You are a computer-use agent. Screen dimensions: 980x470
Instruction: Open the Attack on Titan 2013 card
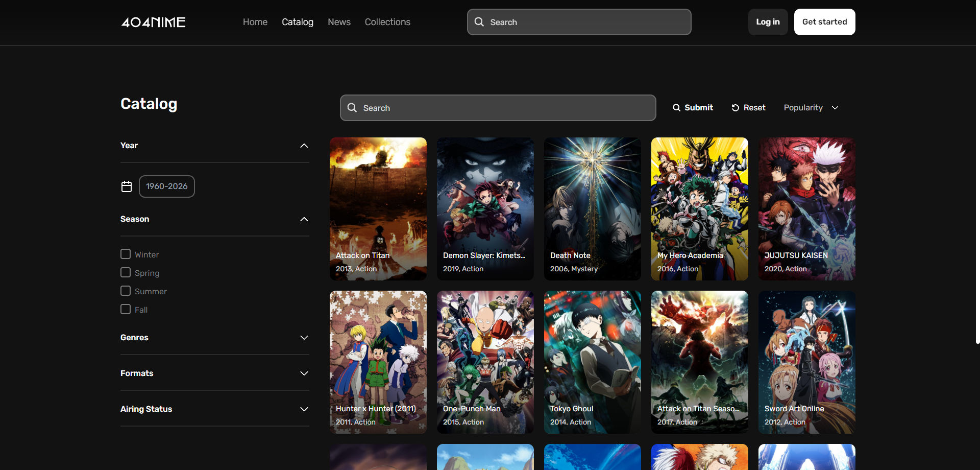click(x=378, y=209)
